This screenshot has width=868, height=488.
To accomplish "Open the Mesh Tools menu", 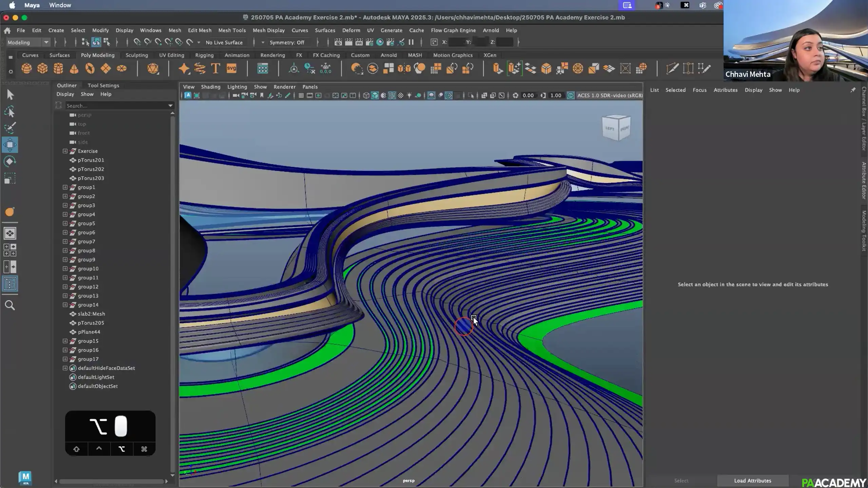I will 232,30.
